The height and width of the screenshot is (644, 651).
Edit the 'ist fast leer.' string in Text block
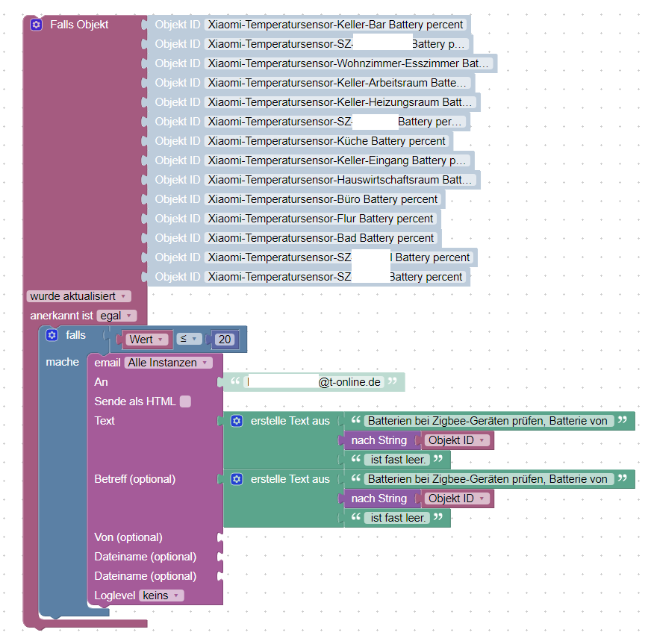(x=397, y=460)
